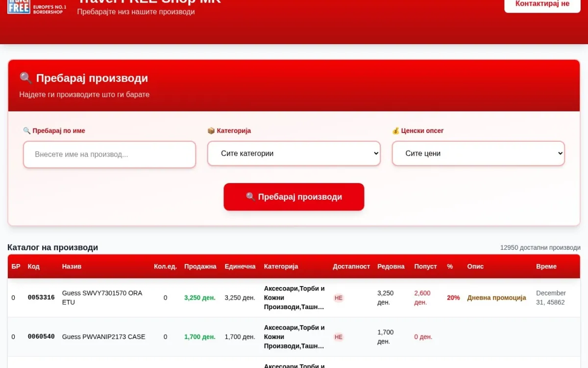Click the Категорија column header
588x368 pixels.
tap(281, 266)
